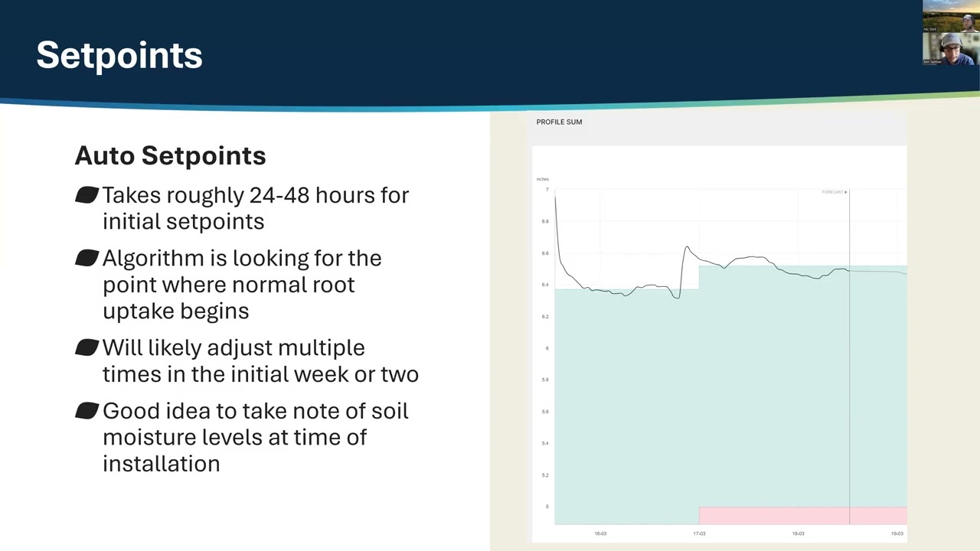Viewport: 980px width, 551px height.
Task: Click the FORECAST arrow label on the chart
Action: [835, 192]
